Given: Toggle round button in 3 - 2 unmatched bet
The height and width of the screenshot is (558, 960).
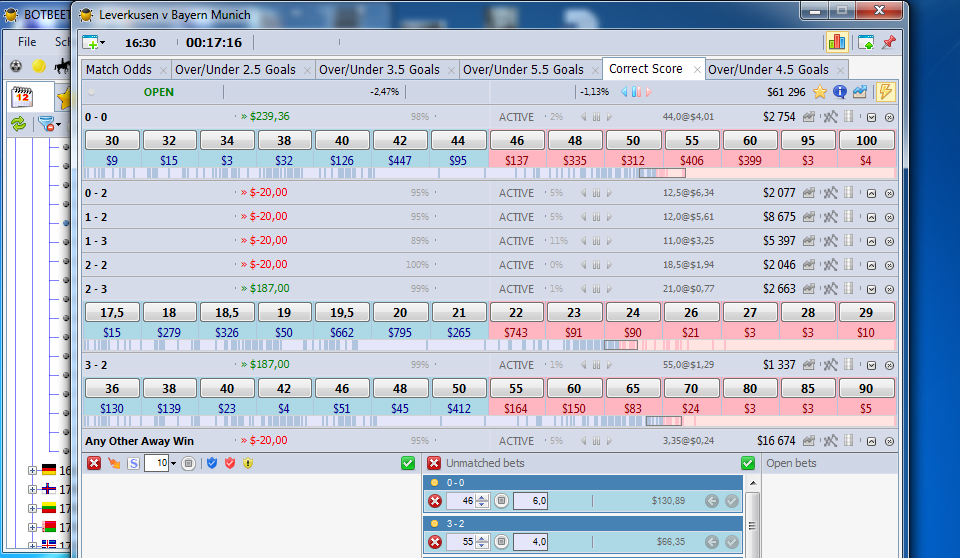Looking at the screenshot, I should 501,542.
